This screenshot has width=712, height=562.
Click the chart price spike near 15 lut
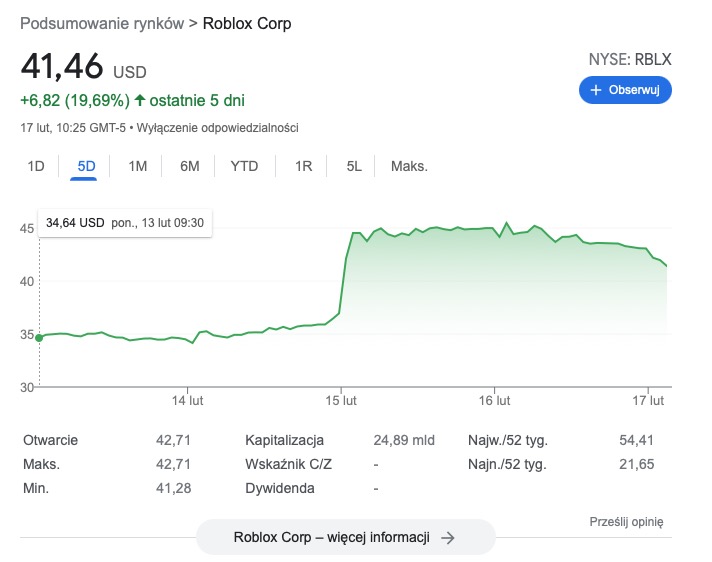[x=346, y=272]
